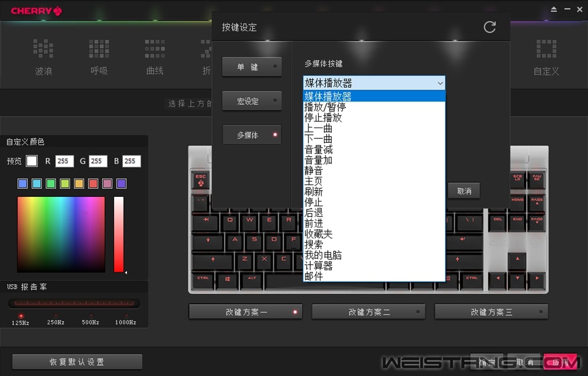Click the R value input field

[x=64, y=161]
